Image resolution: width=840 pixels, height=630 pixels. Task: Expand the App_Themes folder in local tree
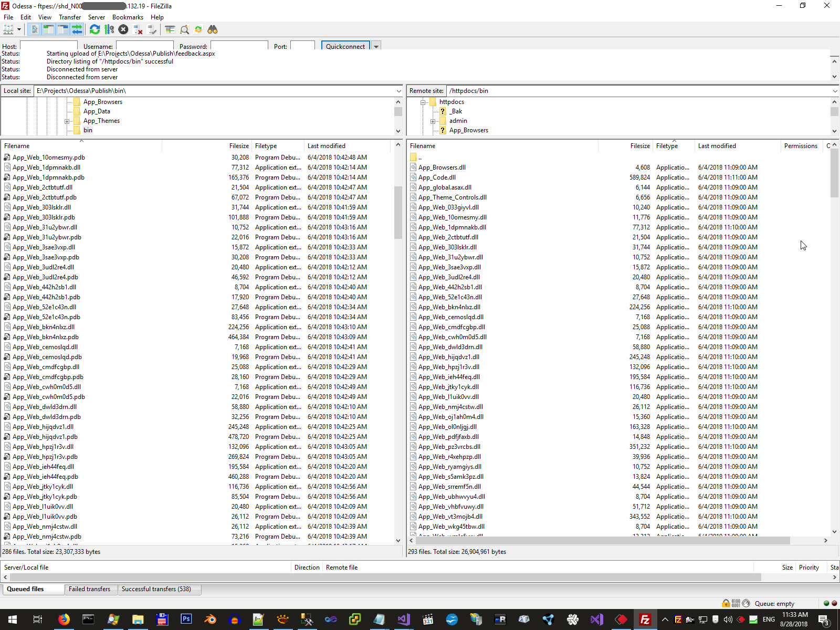coord(67,121)
